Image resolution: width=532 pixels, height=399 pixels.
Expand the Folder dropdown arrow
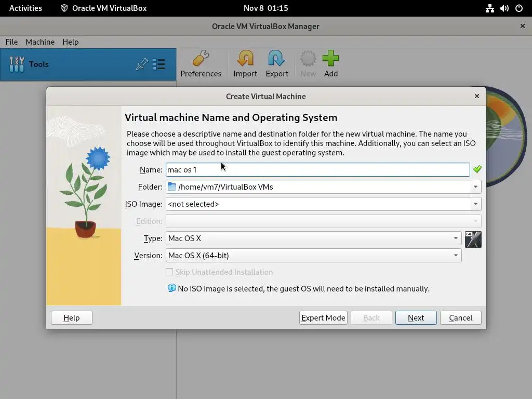[476, 187]
